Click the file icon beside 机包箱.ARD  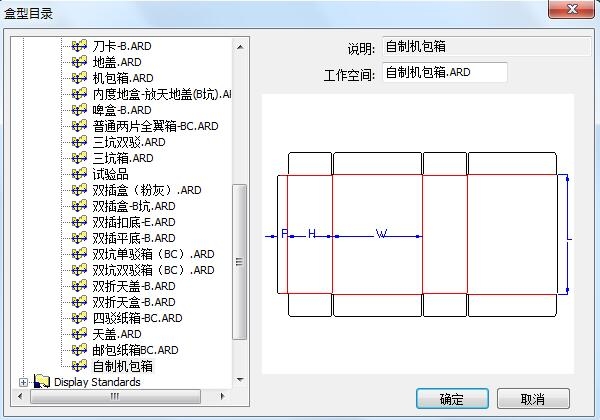click(x=79, y=78)
